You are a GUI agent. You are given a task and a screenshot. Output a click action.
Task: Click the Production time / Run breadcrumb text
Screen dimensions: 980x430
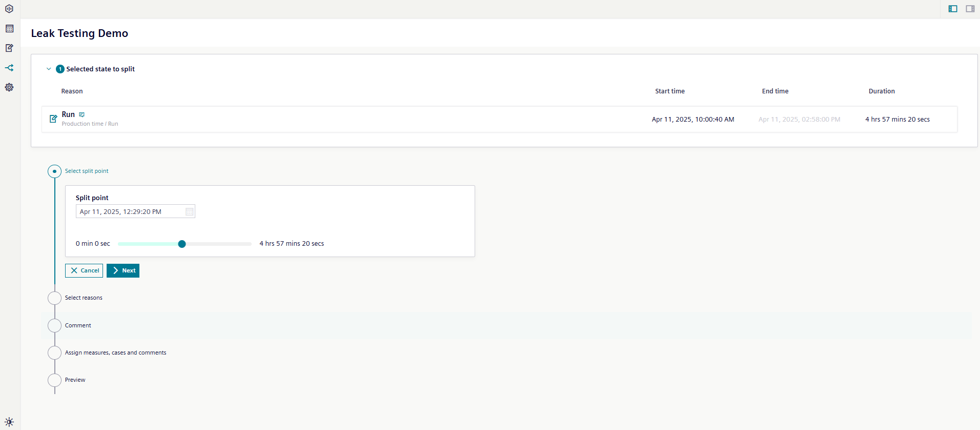[90, 124]
